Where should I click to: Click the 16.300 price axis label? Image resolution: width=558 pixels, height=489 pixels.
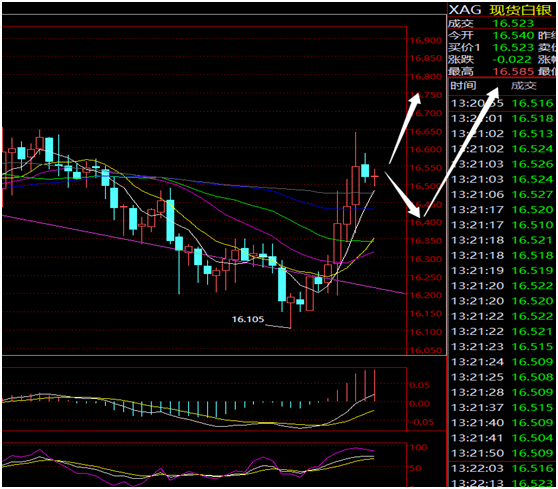(x=426, y=259)
